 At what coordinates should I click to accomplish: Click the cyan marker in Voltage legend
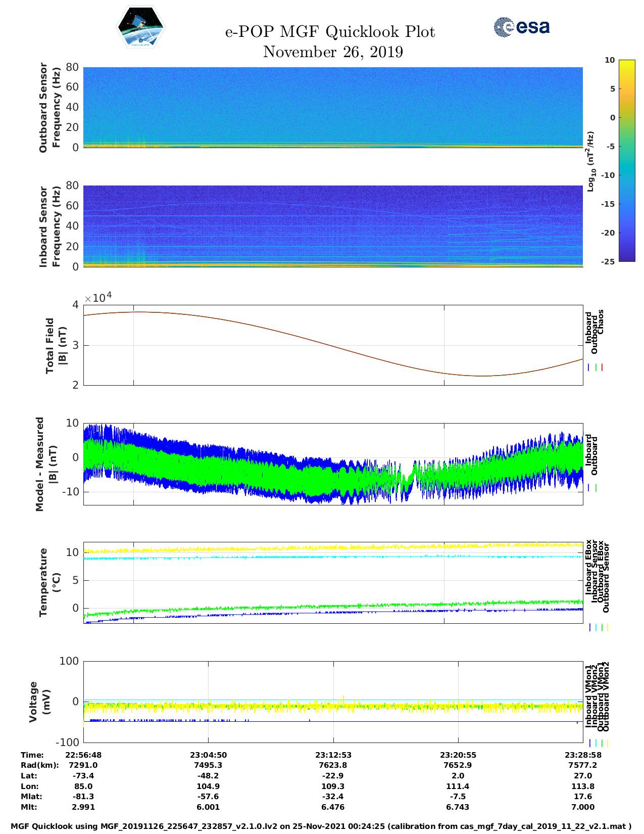596,743
